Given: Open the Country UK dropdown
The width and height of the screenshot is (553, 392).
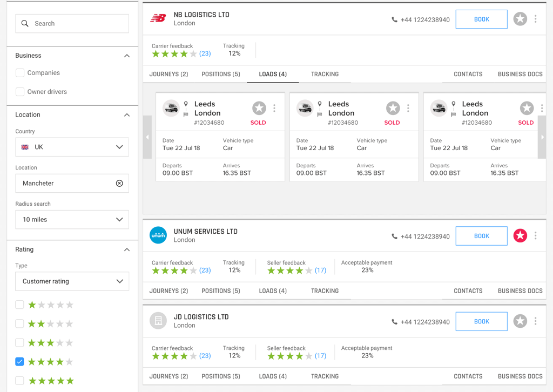Looking at the screenshot, I should [72, 147].
